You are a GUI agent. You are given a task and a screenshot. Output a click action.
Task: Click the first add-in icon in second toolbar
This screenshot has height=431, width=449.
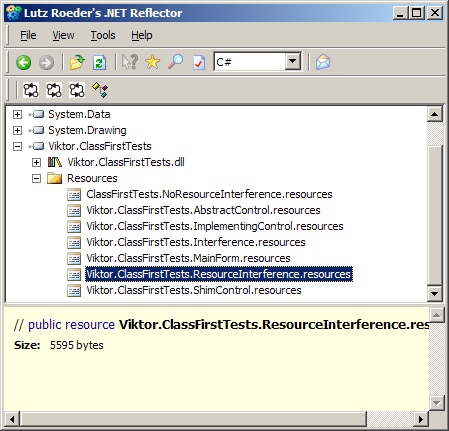[x=31, y=90]
